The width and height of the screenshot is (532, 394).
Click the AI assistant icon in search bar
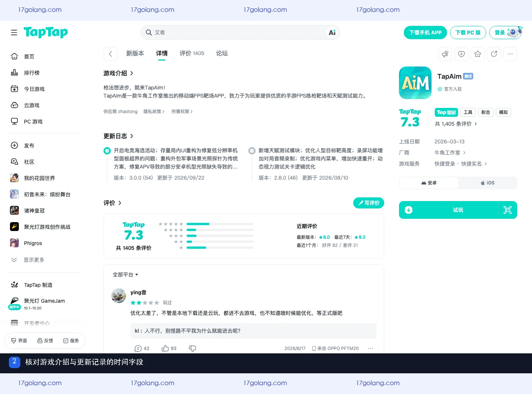332,33
